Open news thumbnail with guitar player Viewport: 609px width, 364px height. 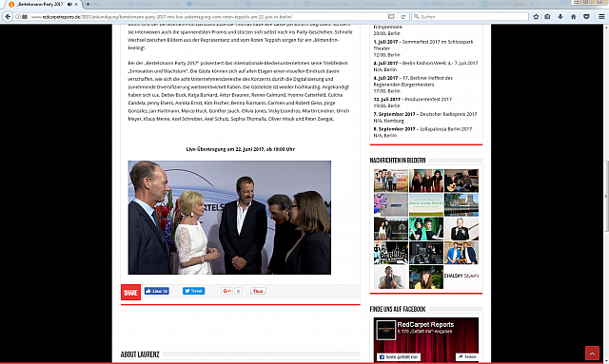click(x=462, y=181)
